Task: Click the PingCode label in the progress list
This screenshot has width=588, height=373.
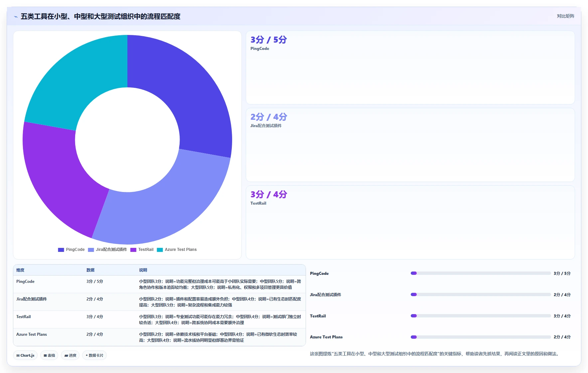Action: click(x=319, y=274)
